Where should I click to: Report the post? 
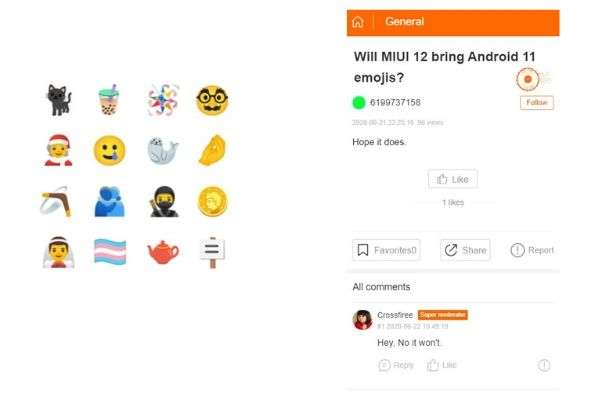532,250
